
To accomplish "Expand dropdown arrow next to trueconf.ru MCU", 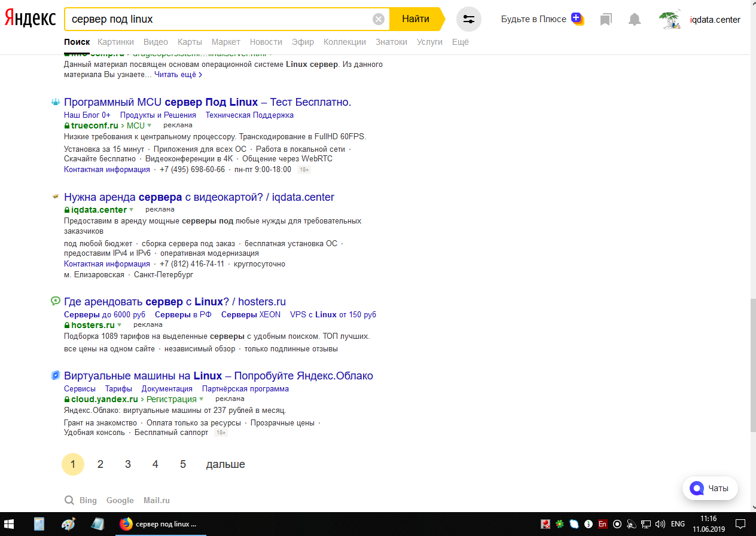I will 150,125.
